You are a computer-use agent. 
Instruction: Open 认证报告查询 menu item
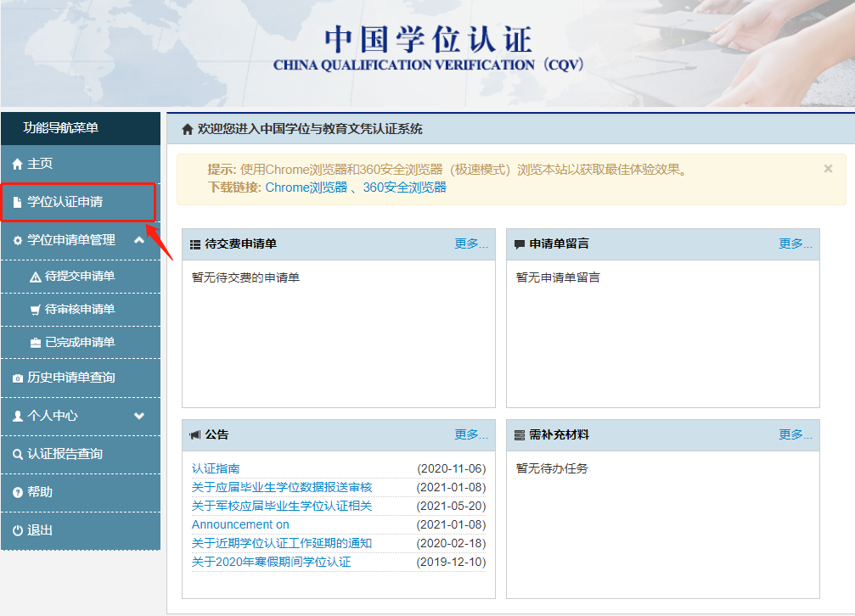[x=81, y=454]
